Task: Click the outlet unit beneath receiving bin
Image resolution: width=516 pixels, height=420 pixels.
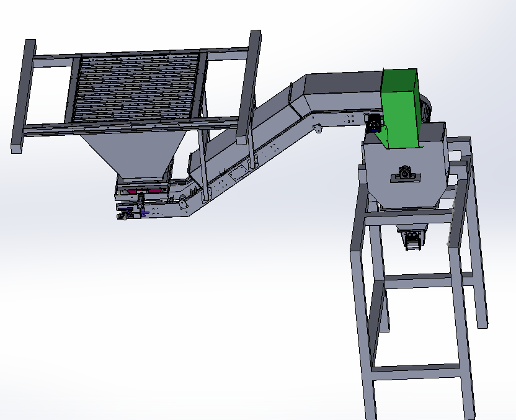Action: coord(412,238)
